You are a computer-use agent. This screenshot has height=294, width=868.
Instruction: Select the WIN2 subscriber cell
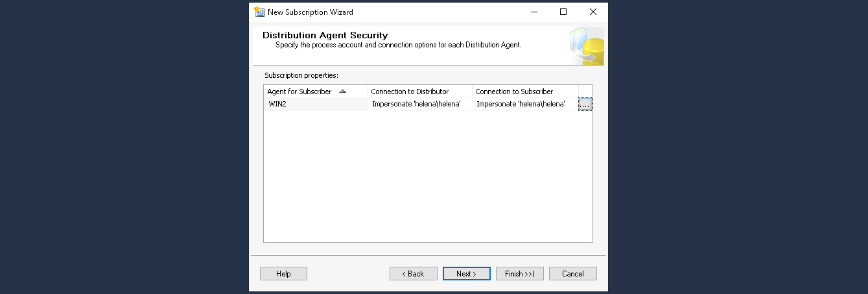(x=315, y=104)
